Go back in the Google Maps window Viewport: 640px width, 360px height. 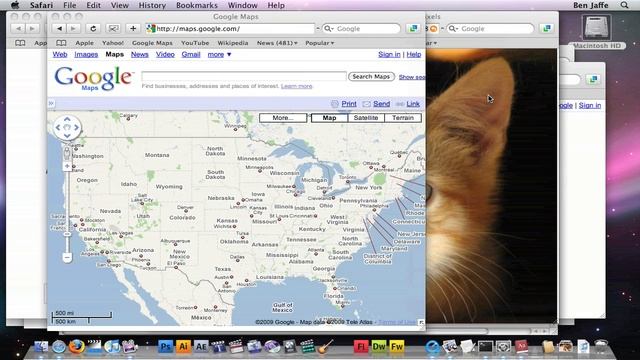coord(60,29)
